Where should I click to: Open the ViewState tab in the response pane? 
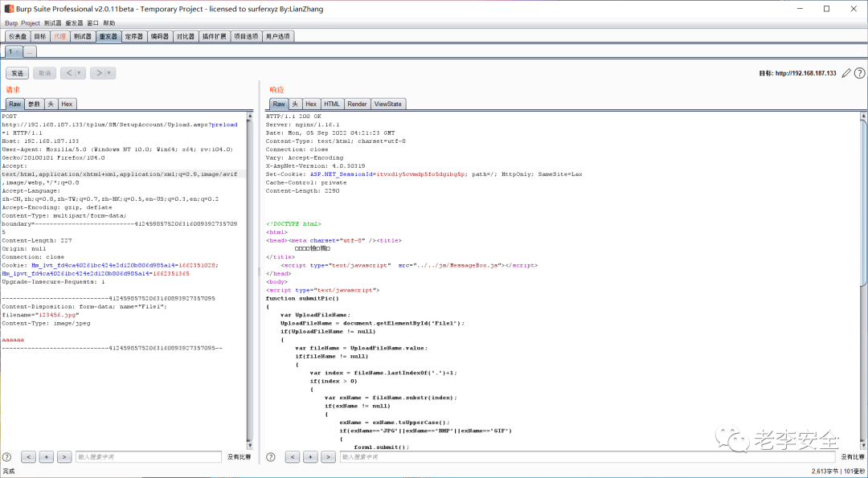[389, 104]
